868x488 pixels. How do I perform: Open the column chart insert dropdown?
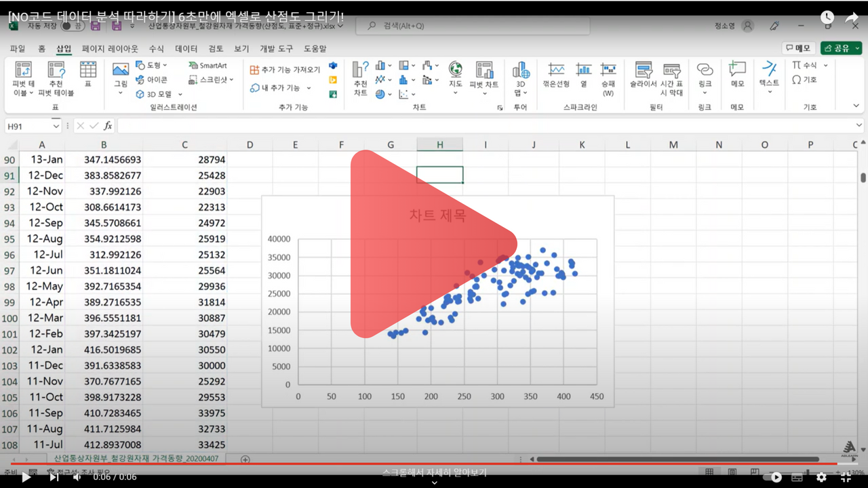tap(382, 66)
